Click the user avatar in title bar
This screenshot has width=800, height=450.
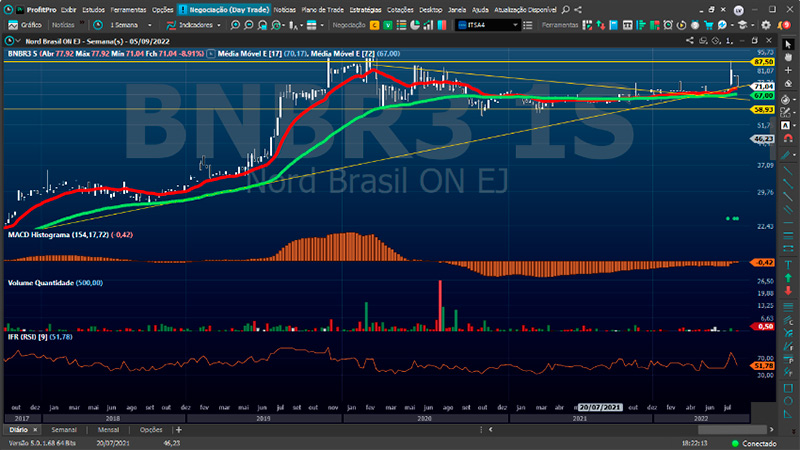click(738, 10)
